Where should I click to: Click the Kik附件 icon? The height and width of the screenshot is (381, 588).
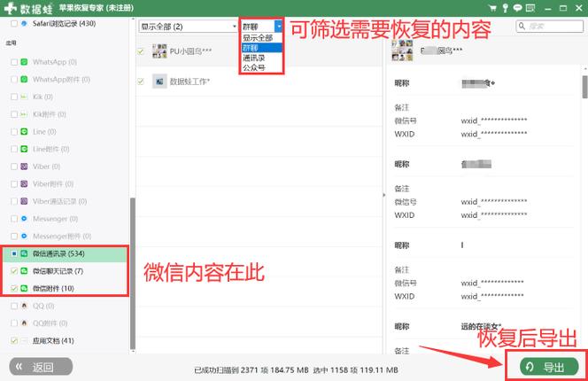click(24, 114)
